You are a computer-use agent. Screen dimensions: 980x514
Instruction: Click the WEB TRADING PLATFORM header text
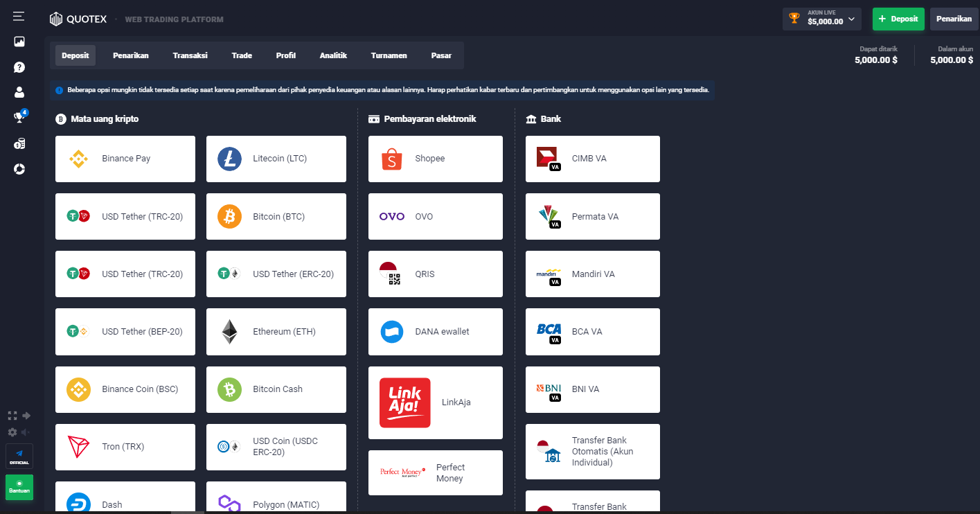coord(174,19)
